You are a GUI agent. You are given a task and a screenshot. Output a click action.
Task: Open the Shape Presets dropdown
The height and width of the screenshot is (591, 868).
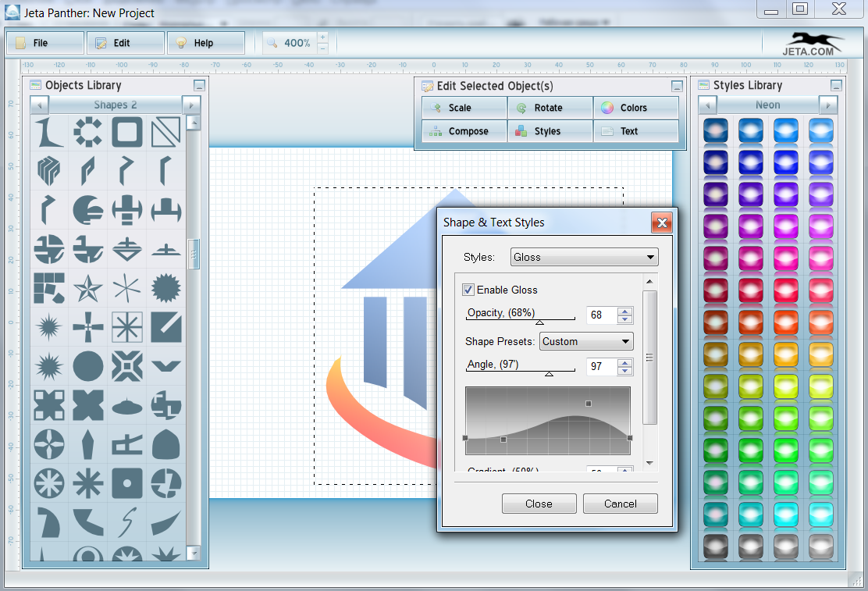pyautogui.click(x=586, y=341)
